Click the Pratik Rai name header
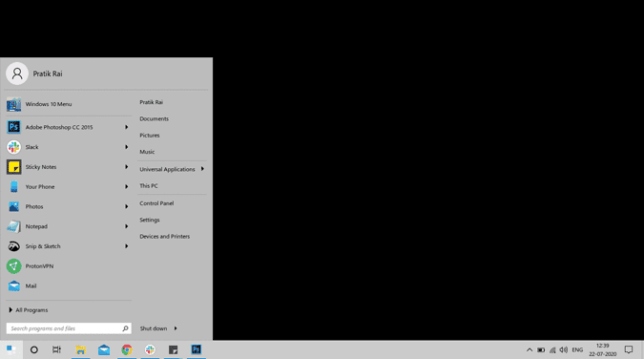The image size is (644, 359). point(48,74)
